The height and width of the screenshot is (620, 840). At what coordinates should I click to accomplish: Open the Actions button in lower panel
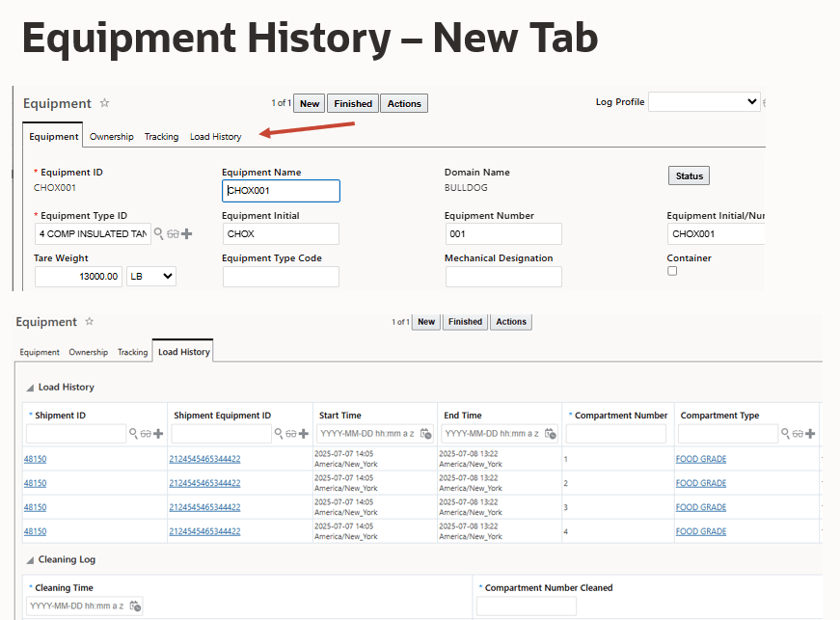511,322
